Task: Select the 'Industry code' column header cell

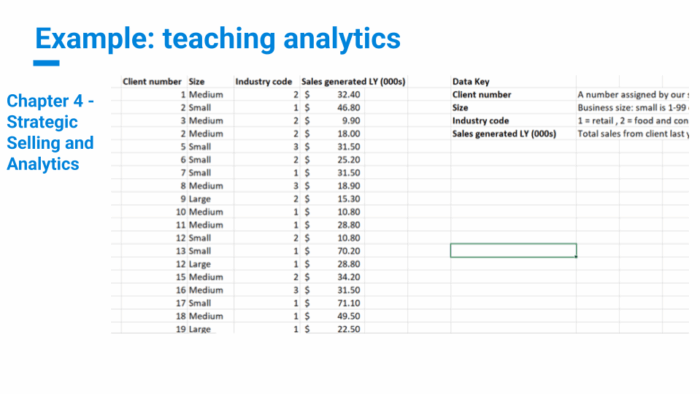Action: pos(267,82)
